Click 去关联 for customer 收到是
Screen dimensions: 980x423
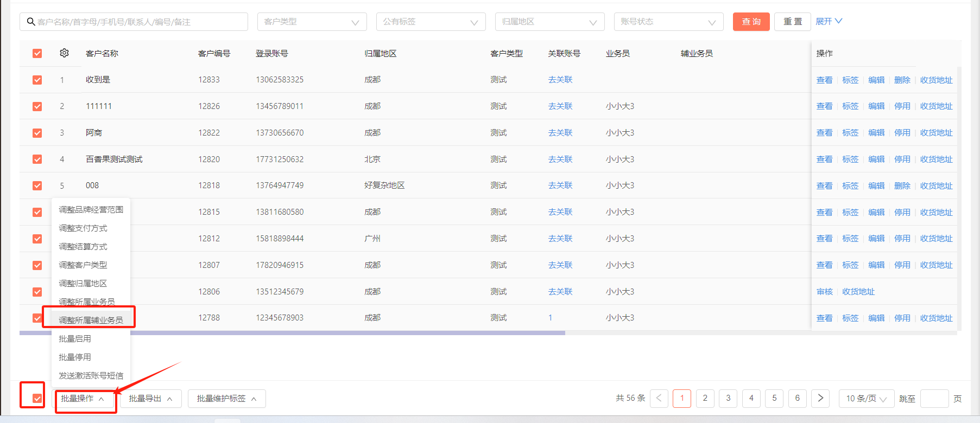point(560,80)
